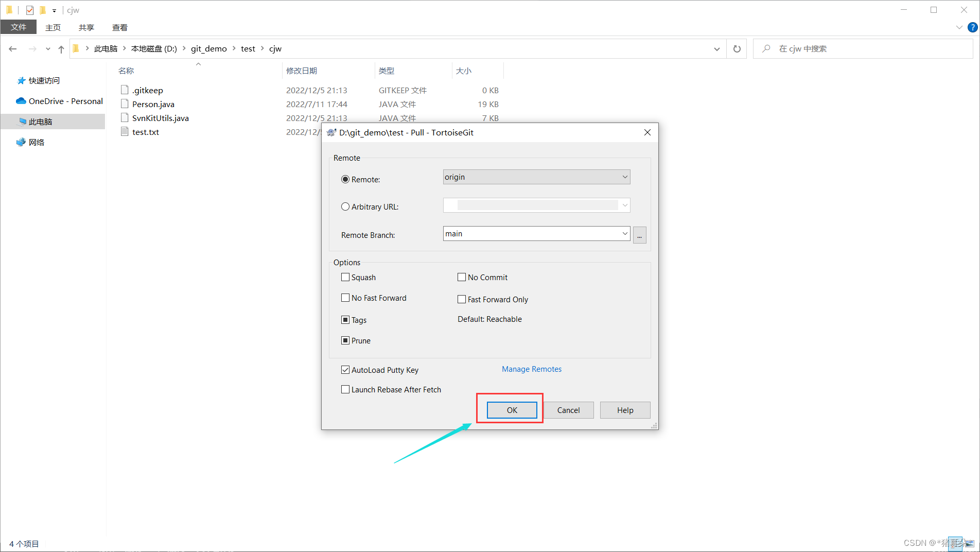Screen dimensions: 980x552
Task: Select the Arbitrary URL radio button
Action: [345, 206]
